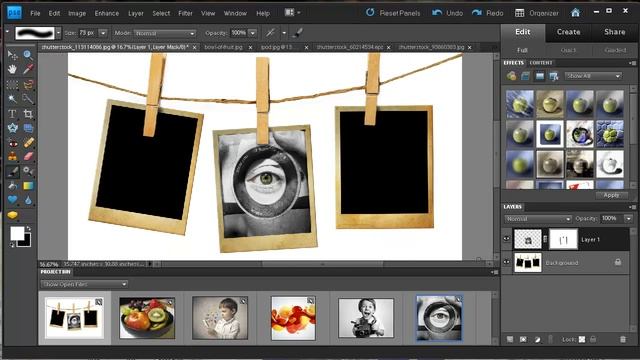Swap foreground and background colors

pos(28,229)
